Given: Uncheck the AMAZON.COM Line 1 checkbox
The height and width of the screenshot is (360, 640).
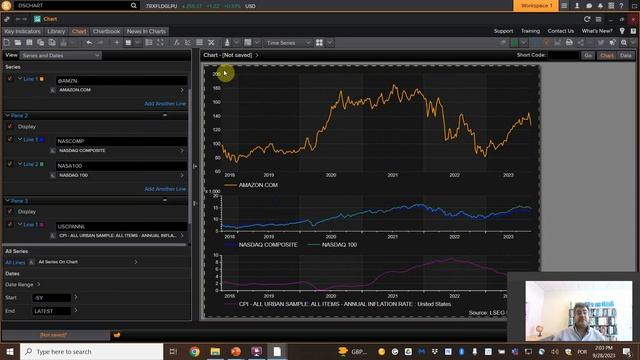Looking at the screenshot, I should (x=10, y=78).
